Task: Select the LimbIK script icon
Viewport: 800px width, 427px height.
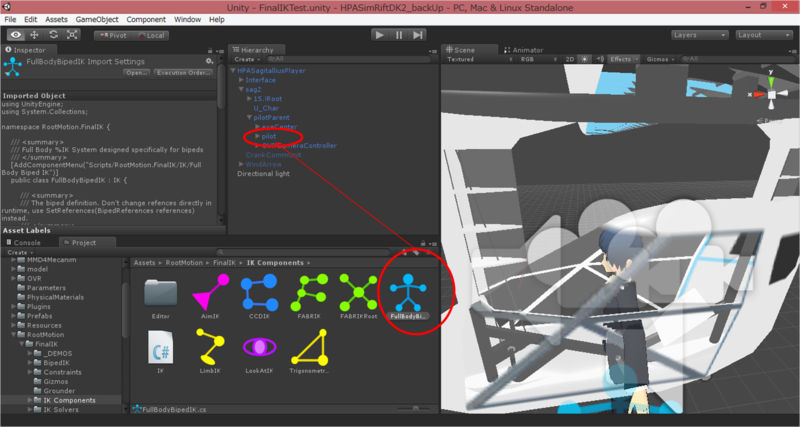Action: (210, 346)
